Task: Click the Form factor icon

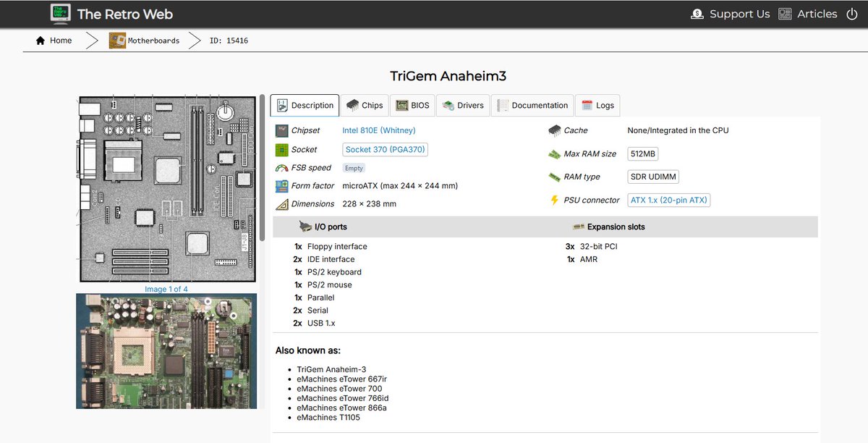Action: (282, 186)
